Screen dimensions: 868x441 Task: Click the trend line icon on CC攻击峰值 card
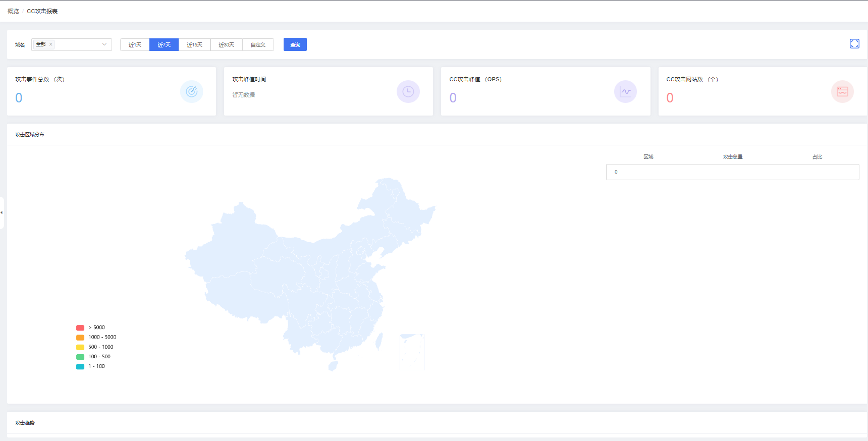tap(625, 91)
